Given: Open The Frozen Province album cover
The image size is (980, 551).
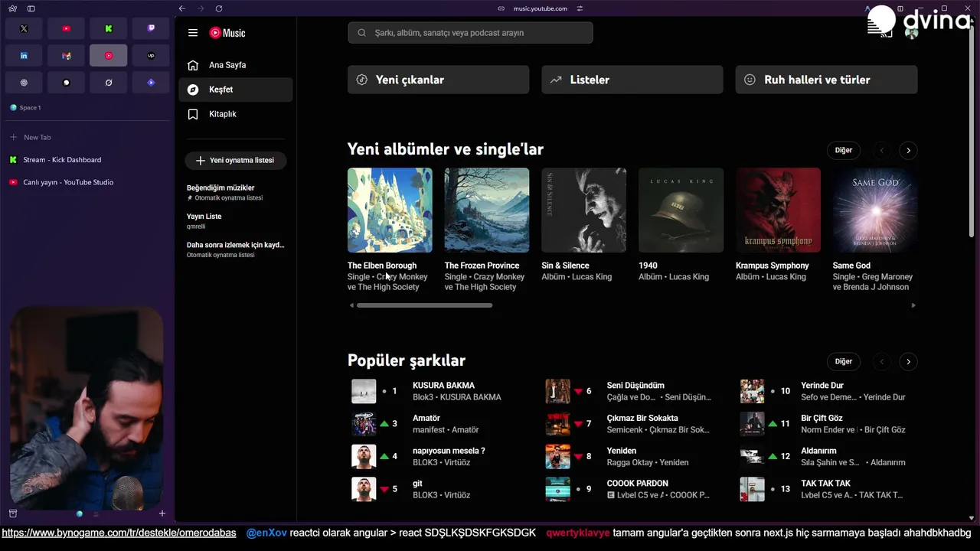Looking at the screenshot, I should pyautogui.click(x=487, y=210).
